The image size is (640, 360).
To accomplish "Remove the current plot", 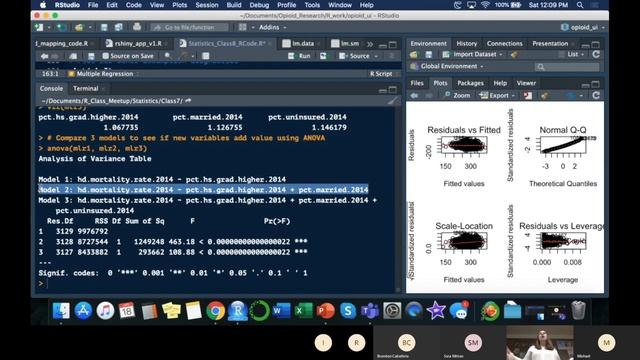I will coord(528,96).
